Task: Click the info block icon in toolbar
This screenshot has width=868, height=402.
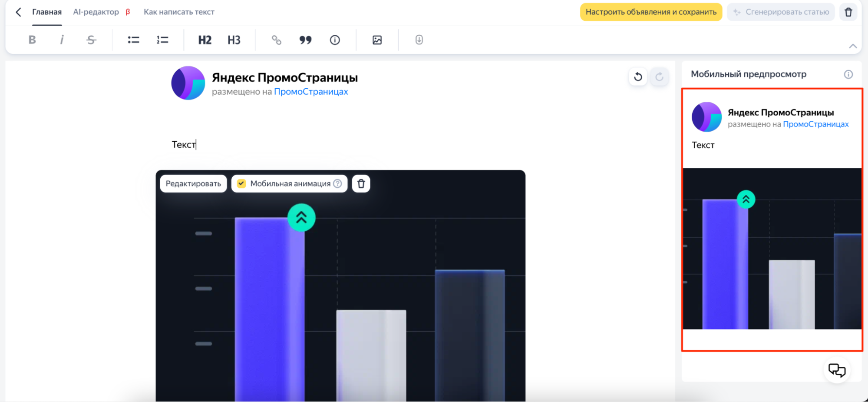Action: (x=335, y=40)
